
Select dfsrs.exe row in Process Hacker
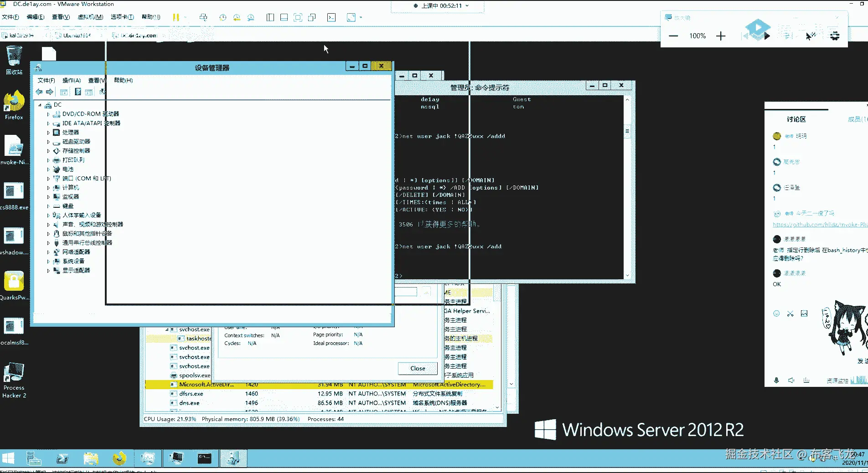click(x=319, y=394)
